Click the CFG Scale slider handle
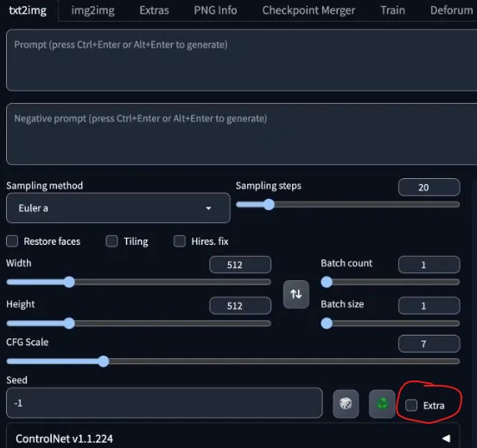The height and width of the screenshot is (448, 477). (104, 362)
